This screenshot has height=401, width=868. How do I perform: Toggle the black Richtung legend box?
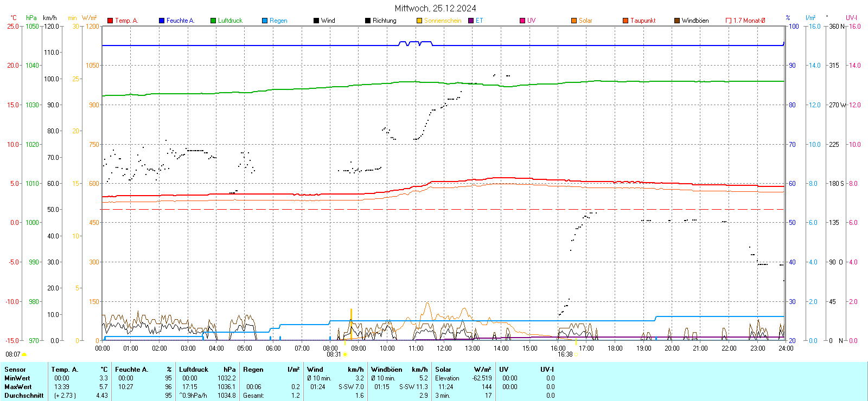[368, 21]
